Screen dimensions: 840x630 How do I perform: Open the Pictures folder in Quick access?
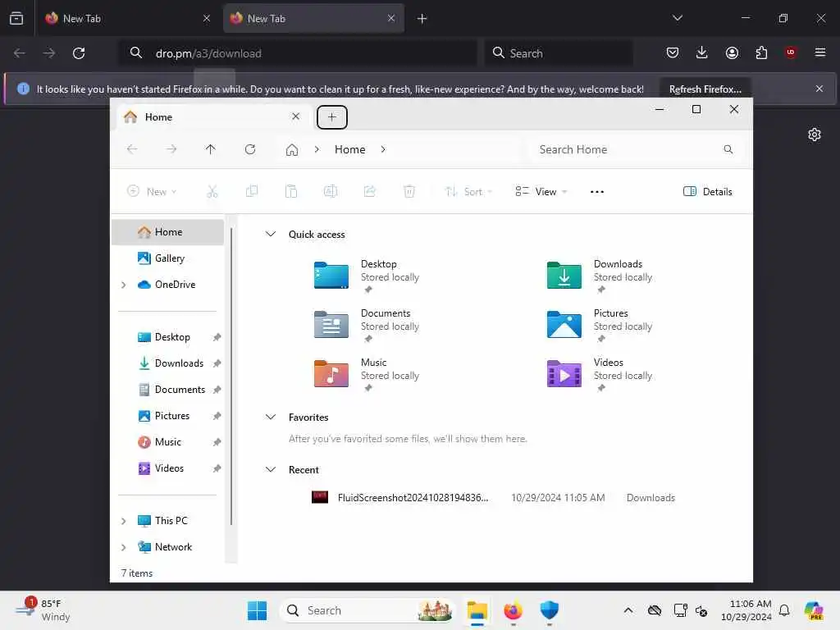600,325
